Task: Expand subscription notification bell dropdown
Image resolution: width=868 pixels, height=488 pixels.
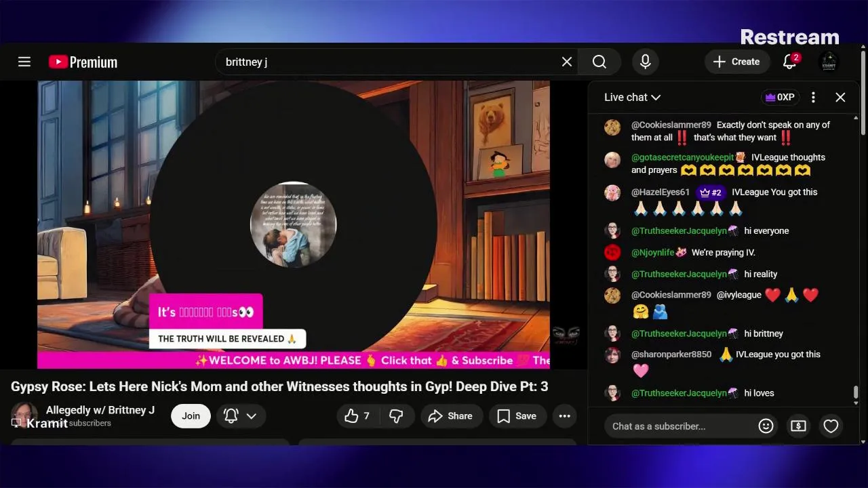Action: [241, 416]
